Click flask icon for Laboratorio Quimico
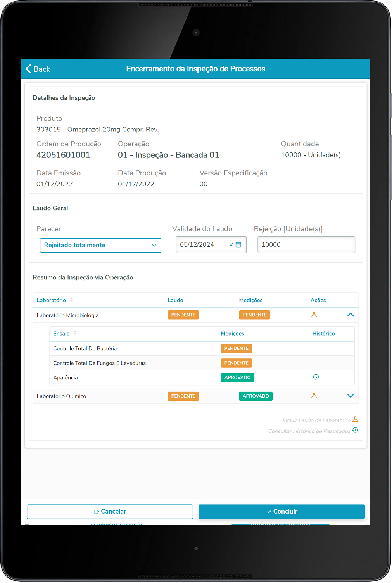Image resolution: width=392 pixels, height=583 pixels. pyautogui.click(x=314, y=396)
